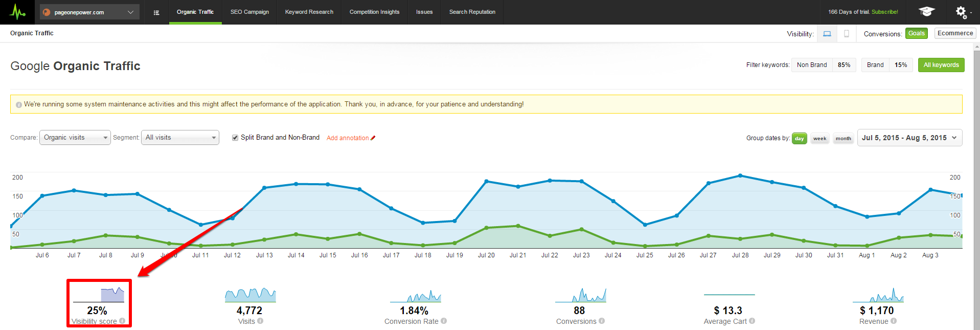The width and height of the screenshot is (980, 330).
Task: Select mobile visibility phone icon
Action: [846, 34]
